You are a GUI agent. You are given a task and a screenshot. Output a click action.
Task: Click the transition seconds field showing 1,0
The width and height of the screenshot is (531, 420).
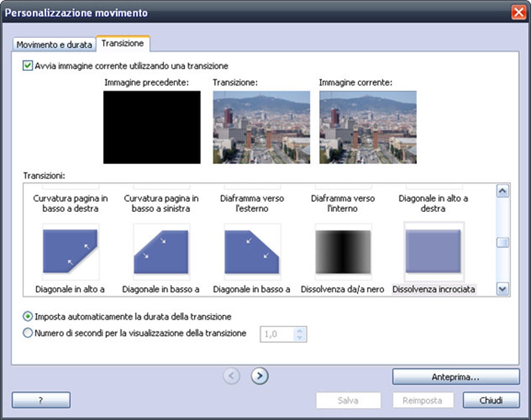coord(277,334)
